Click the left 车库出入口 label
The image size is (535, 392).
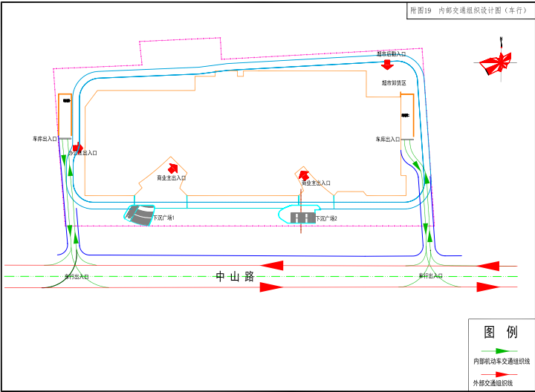coord(45,139)
